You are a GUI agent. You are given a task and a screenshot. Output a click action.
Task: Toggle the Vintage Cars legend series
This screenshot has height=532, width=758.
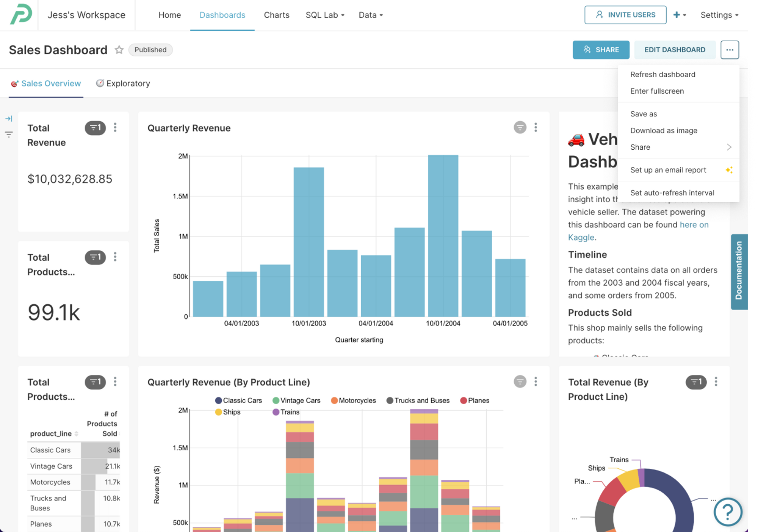[296, 401]
